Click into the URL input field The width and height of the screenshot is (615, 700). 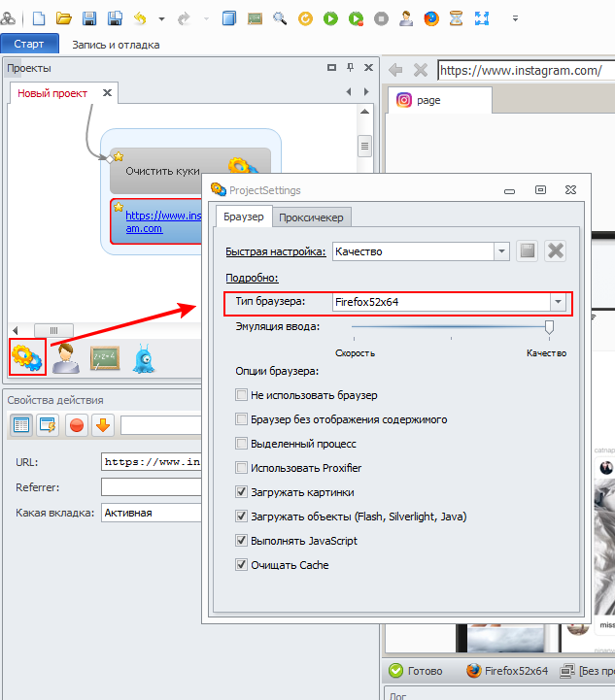(x=152, y=462)
